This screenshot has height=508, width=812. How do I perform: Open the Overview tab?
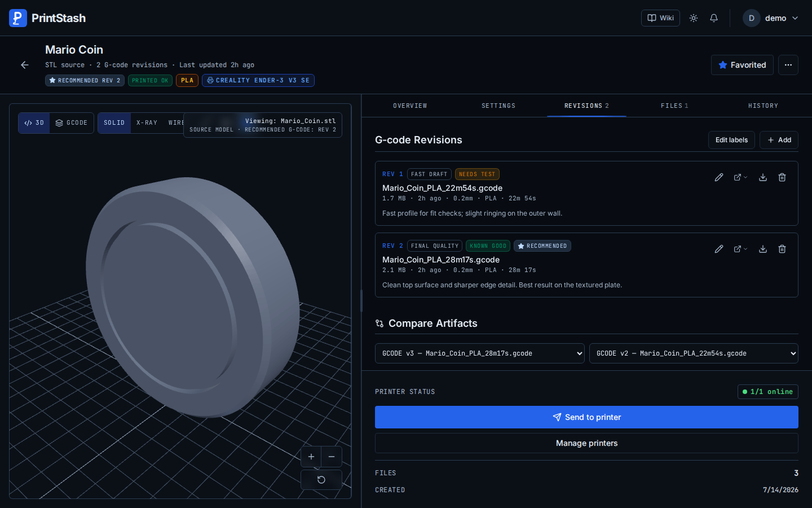coord(410,106)
